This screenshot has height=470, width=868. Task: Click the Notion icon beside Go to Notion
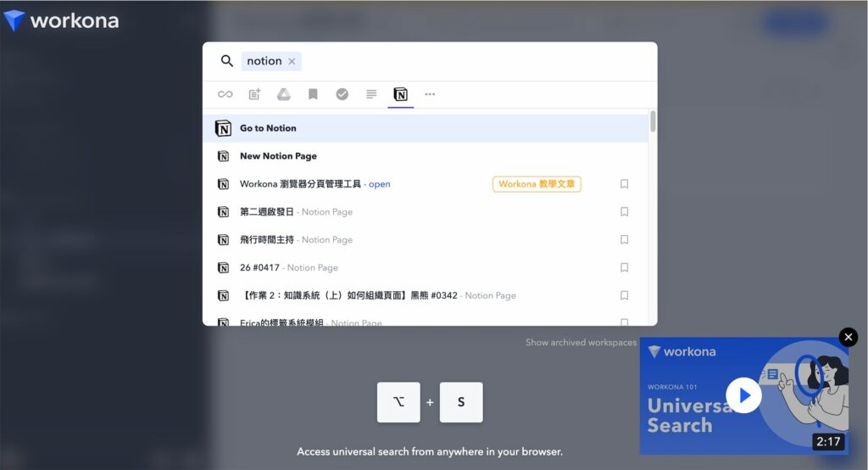pos(223,129)
